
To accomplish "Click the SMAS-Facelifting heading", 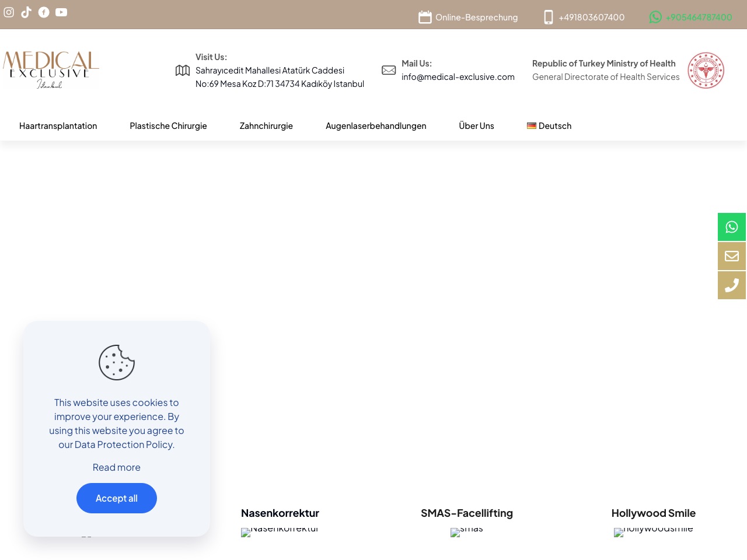I will pos(467,513).
